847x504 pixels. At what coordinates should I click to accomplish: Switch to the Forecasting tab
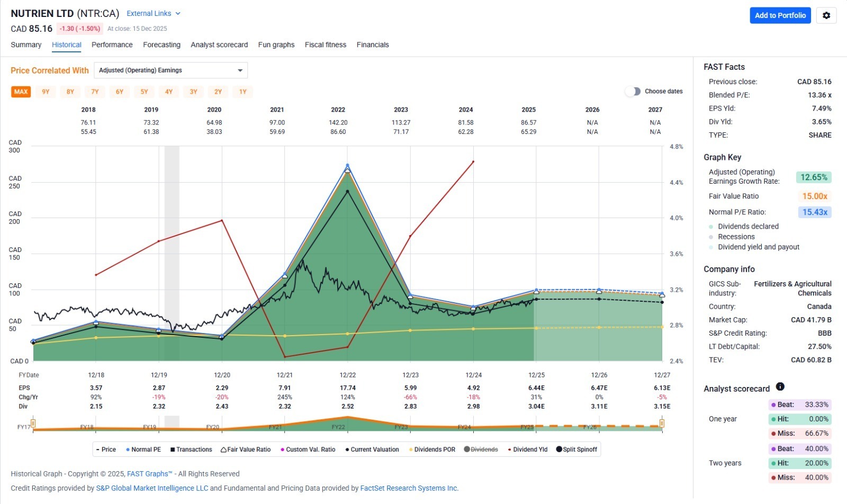[x=161, y=45]
